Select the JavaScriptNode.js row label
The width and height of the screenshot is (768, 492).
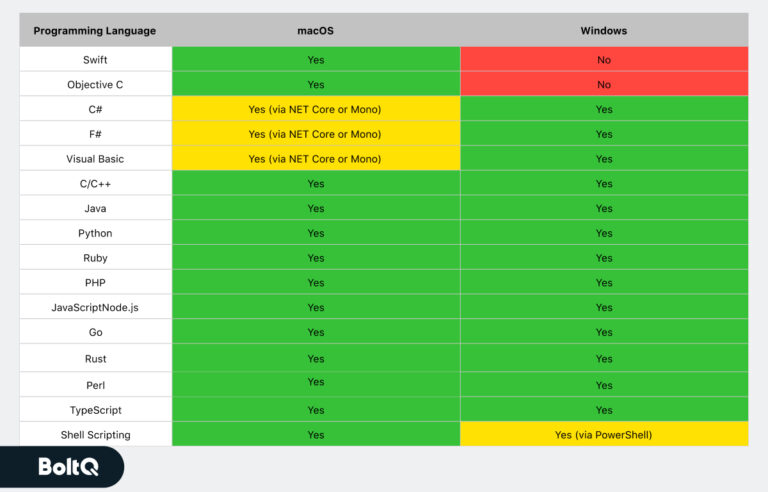(95, 307)
